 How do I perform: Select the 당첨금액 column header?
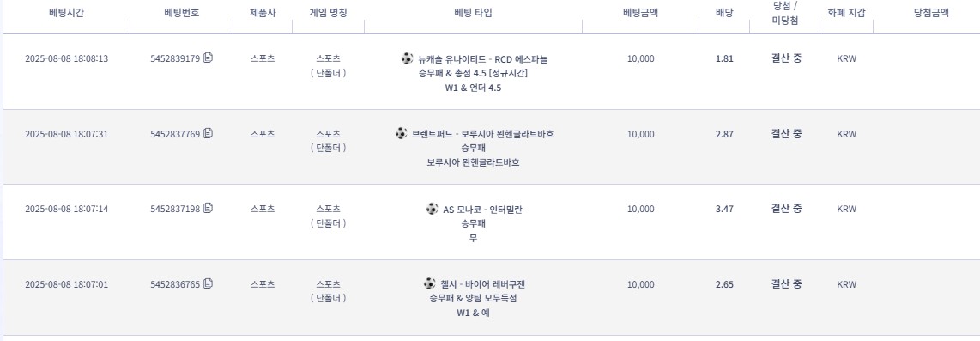931,13
